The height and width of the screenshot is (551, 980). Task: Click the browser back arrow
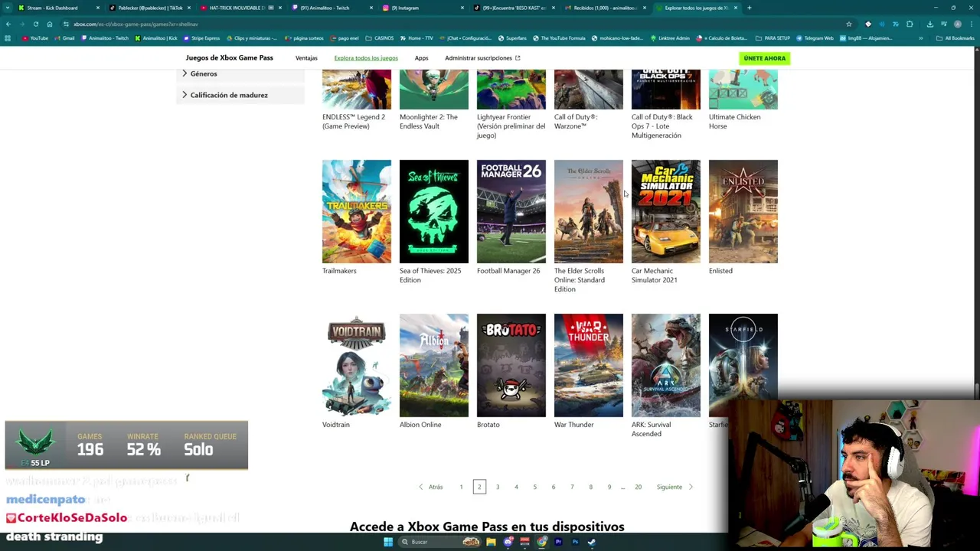tap(8, 24)
